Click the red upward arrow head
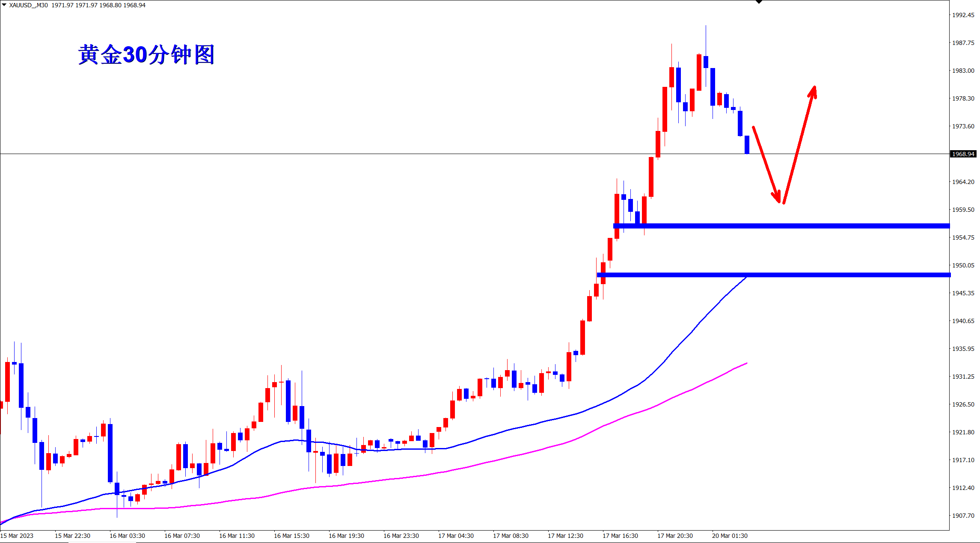 (x=814, y=91)
